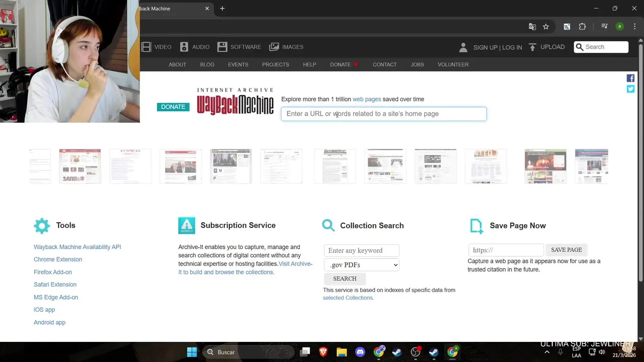Click the user avatar icon beside Sign Up
644x362 pixels.
click(x=463, y=47)
